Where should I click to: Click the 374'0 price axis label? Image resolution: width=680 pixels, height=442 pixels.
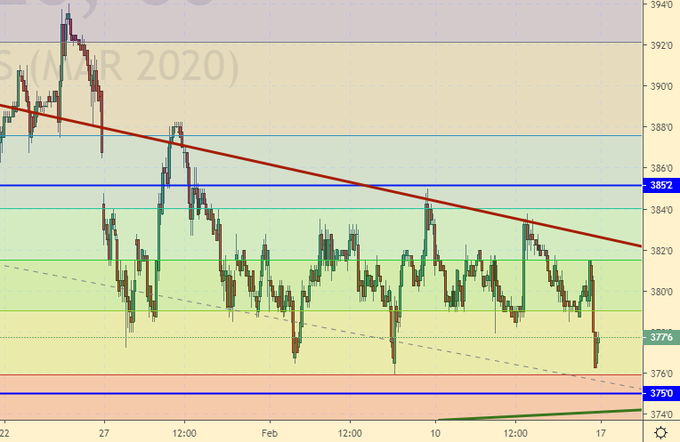click(661, 414)
